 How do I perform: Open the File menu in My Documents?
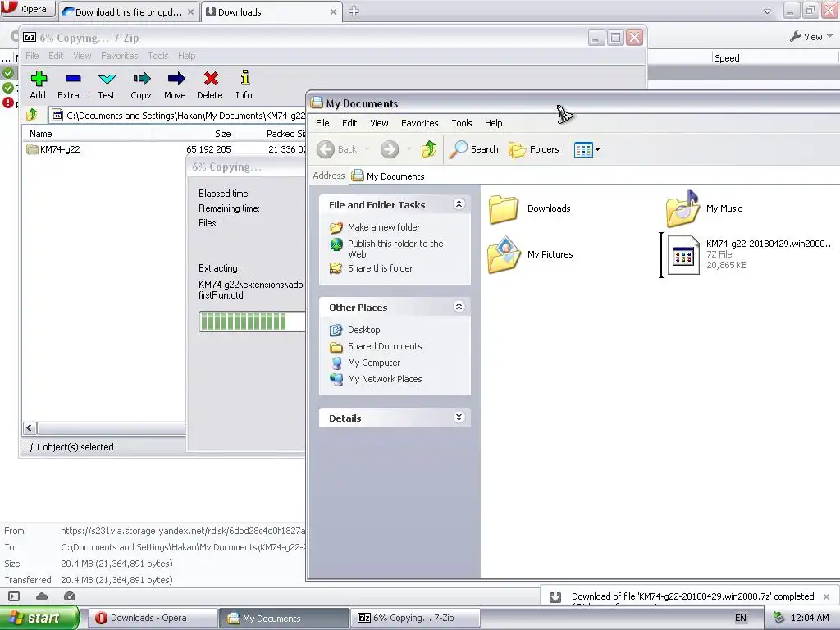[322, 123]
